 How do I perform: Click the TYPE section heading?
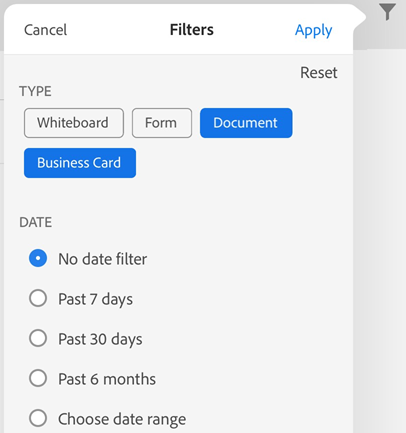pyautogui.click(x=35, y=91)
